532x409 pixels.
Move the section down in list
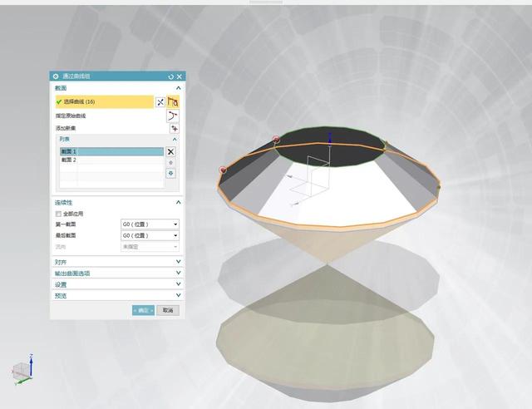tap(170, 173)
